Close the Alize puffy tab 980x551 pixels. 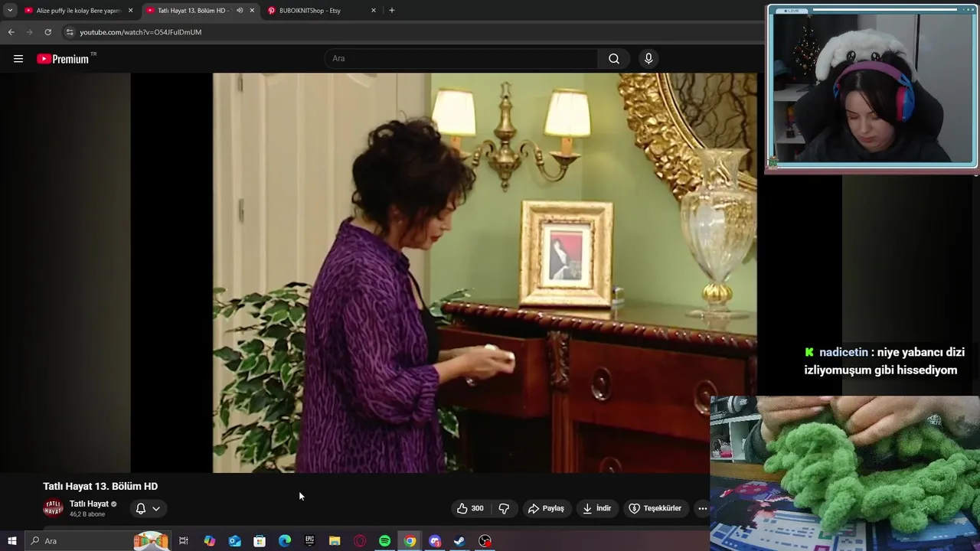(130, 11)
